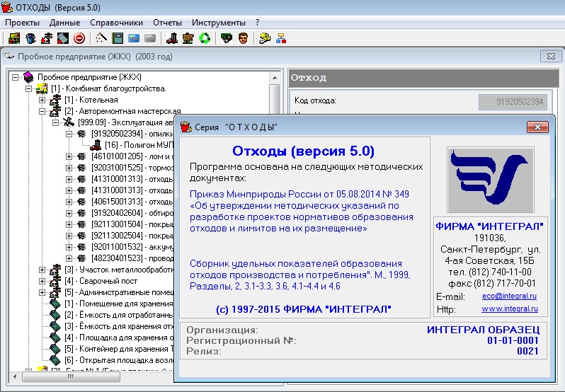Collapse the [2] Авторемонтная мастерская node
Screen dimensions: 565x392
pos(42,111)
